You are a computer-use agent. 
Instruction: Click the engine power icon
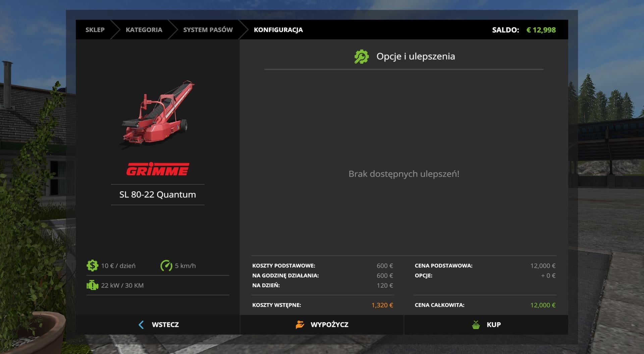(92, 285)
